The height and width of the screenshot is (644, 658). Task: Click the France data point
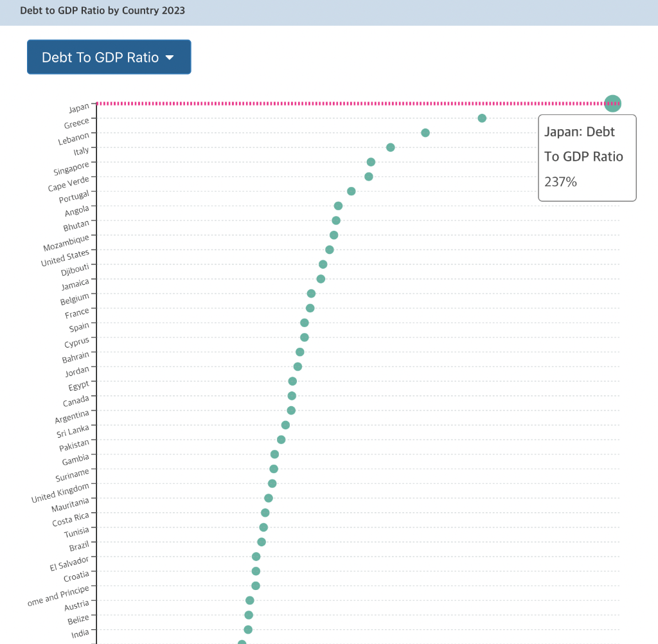310,309
